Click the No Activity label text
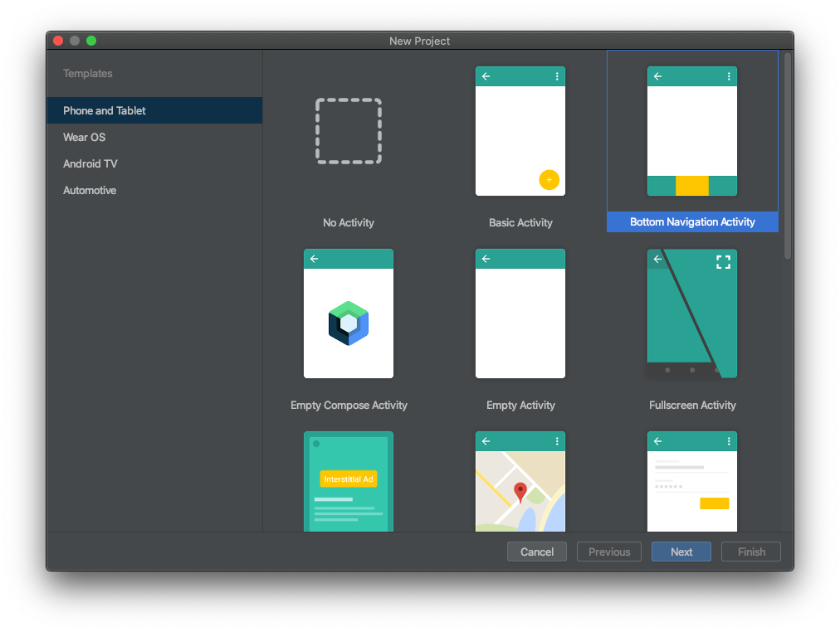The height and width of the screenshot is (632, 840). coord(349,222)
